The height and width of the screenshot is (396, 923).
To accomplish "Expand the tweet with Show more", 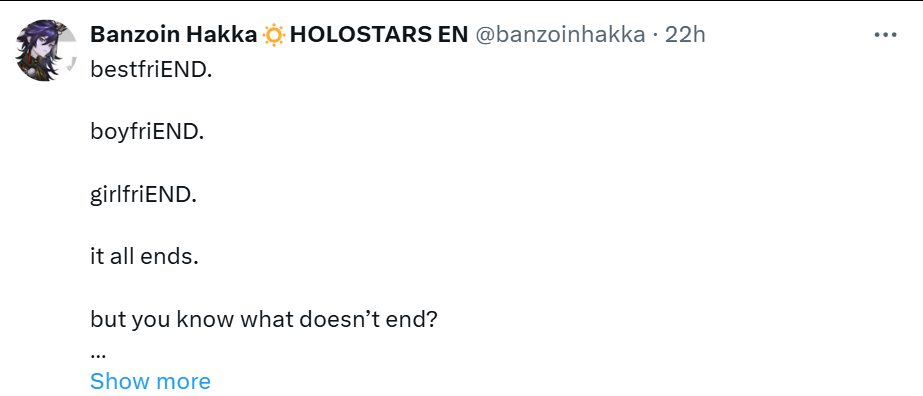I will (150, 381).
